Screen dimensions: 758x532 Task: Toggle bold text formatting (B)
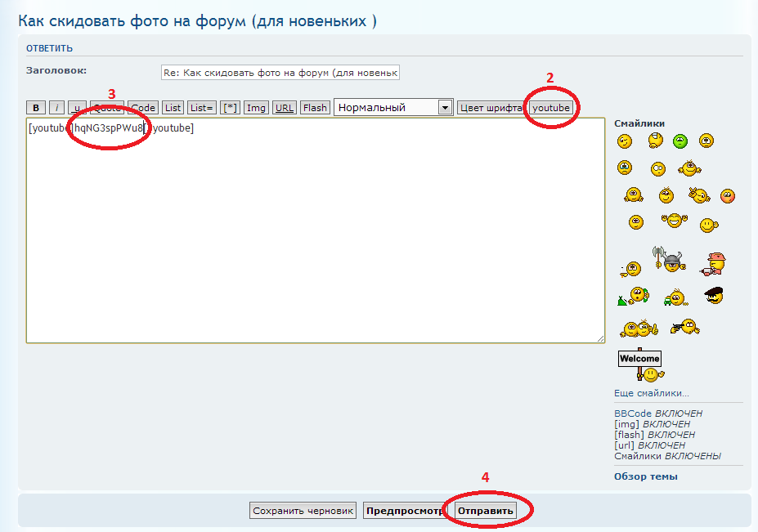(x=36, y=108)
